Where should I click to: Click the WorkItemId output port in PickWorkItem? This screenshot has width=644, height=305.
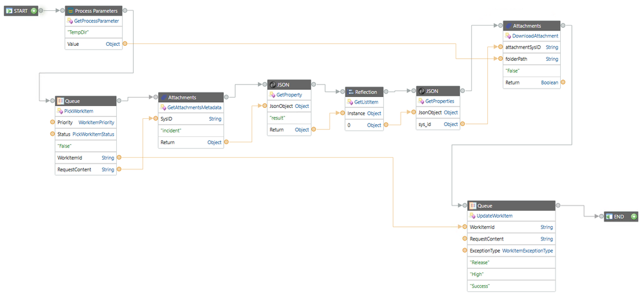point(119,158)
